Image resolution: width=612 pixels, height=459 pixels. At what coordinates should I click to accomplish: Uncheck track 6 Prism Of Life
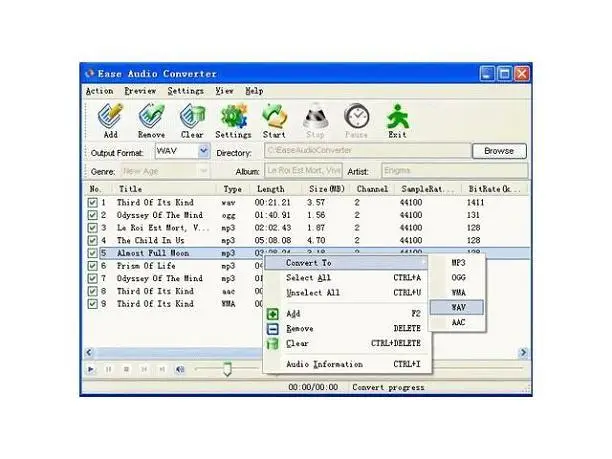(92, 266)
